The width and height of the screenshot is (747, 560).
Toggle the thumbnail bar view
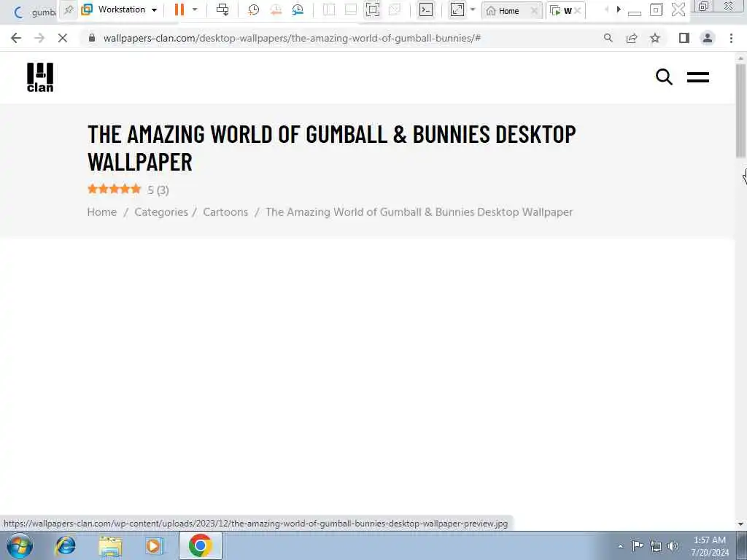pyautogui.click(x=351, y=9)
